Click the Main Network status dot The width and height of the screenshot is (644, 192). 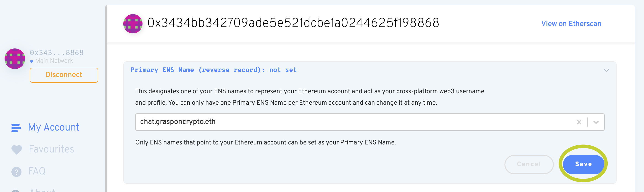click(x=32, y=61)
